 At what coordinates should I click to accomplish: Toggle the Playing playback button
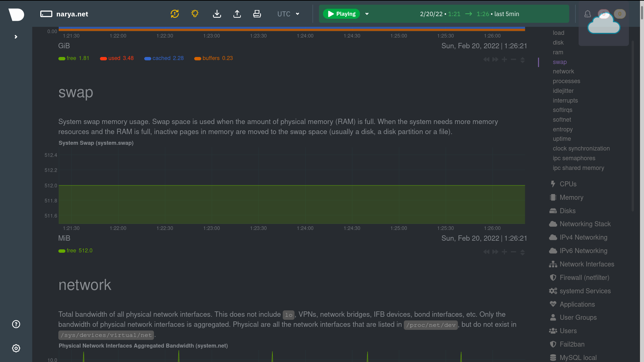point(341,14)
